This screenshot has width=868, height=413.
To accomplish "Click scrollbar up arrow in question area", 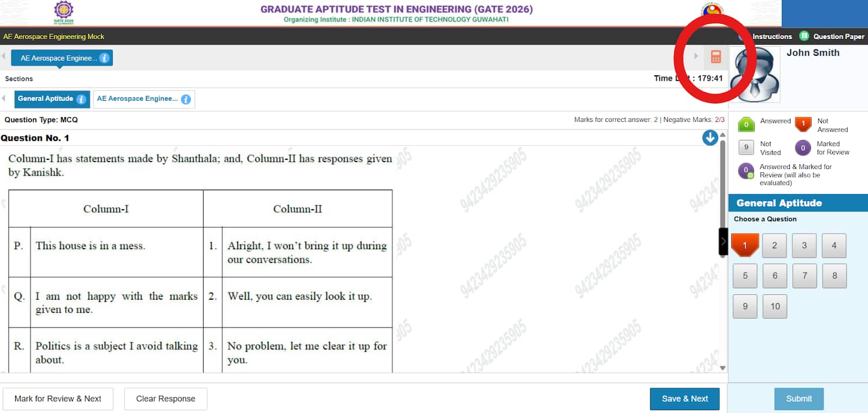I will (x=723, y=135).
